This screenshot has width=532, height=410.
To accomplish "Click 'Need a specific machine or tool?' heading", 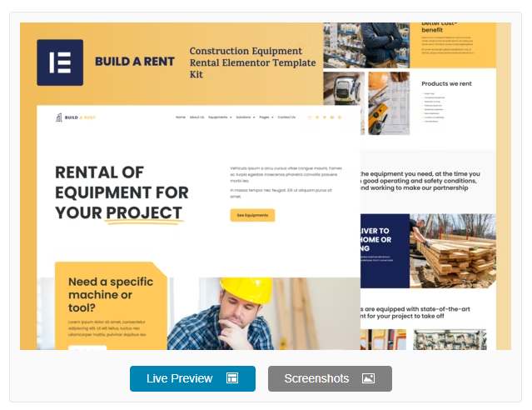I will pyautogui.click(x=111, y=294).
